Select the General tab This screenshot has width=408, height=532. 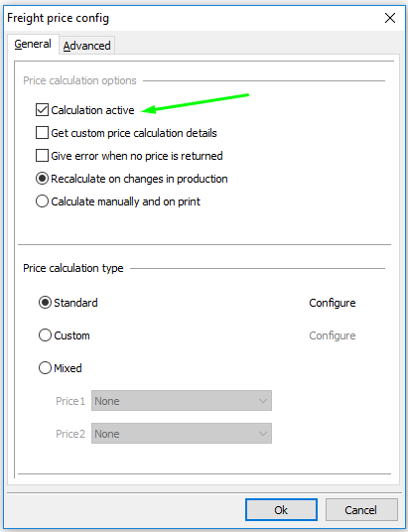point(33,44)
